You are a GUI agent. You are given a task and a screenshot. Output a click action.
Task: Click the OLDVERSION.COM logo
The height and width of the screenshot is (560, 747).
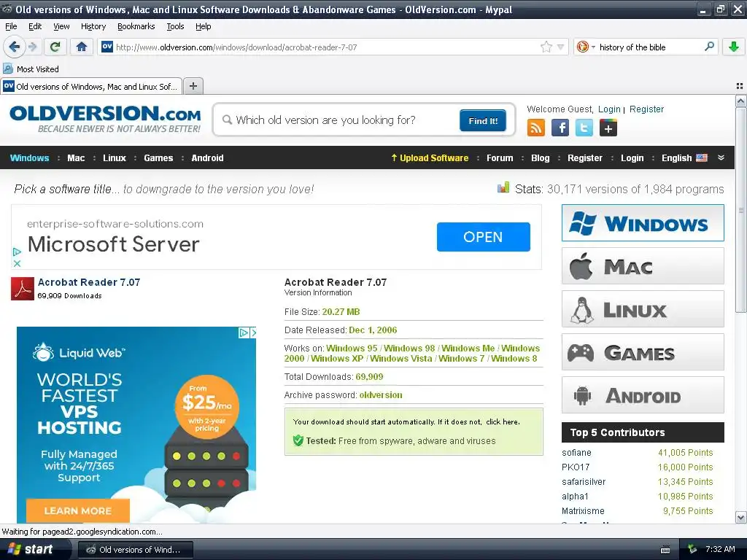pyautogui.click(x=105, y=119)
